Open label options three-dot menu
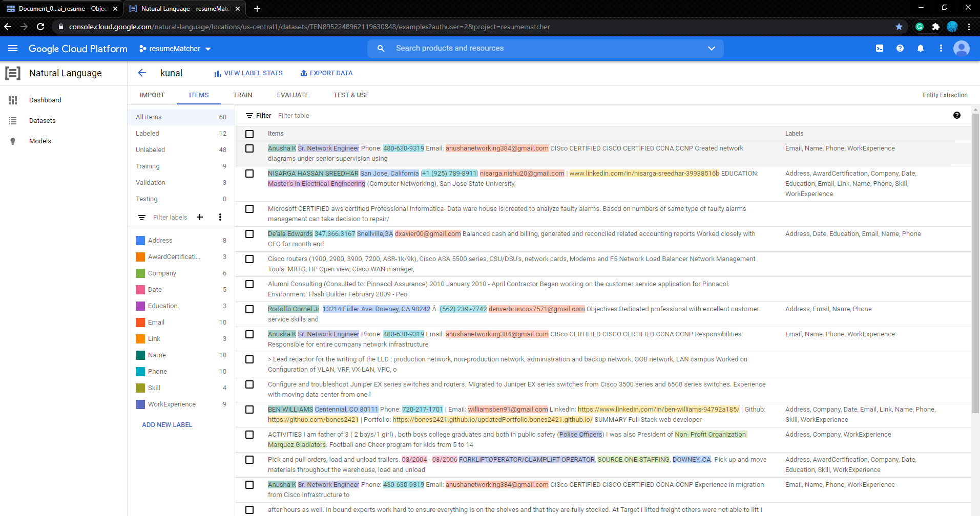The width and height of the screenshot is (980, 516). point(220,217)
